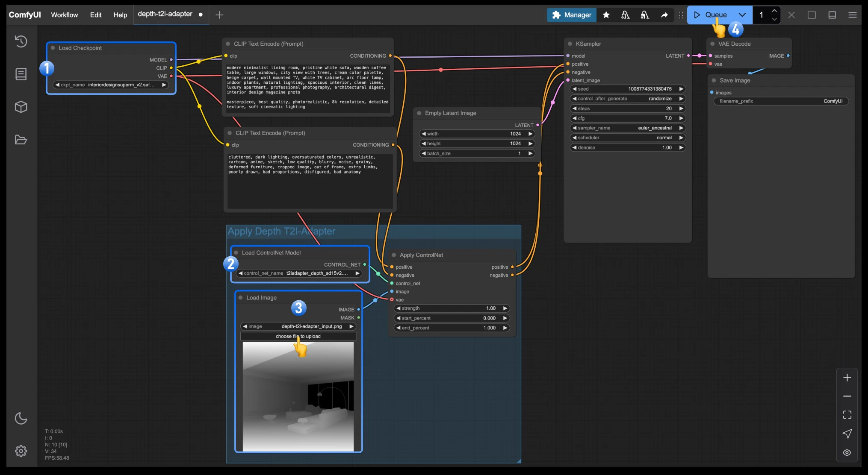Star the current workflow as favorite
868x475 pixels.
tap(606, 15)
